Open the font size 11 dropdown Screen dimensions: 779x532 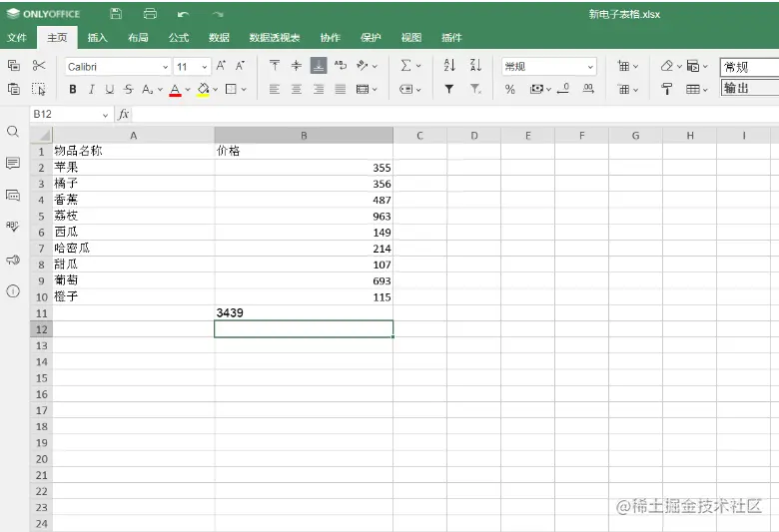click(204, 67)
